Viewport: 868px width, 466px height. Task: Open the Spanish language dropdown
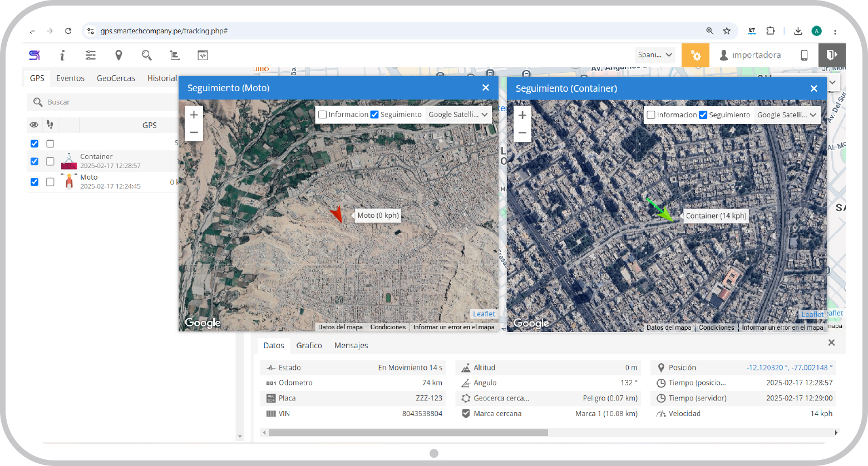click(655, 55)
